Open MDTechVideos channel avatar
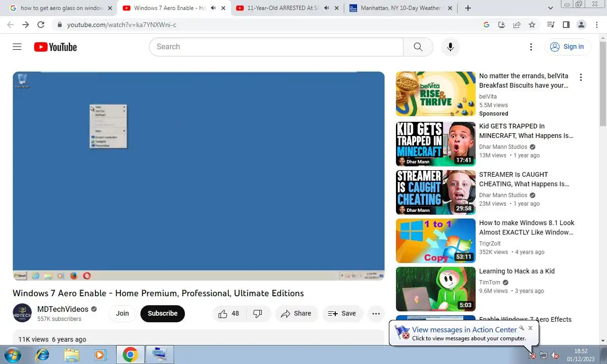Image resolution: width=607 pixels, height=364 pixels. coord(22,313)
